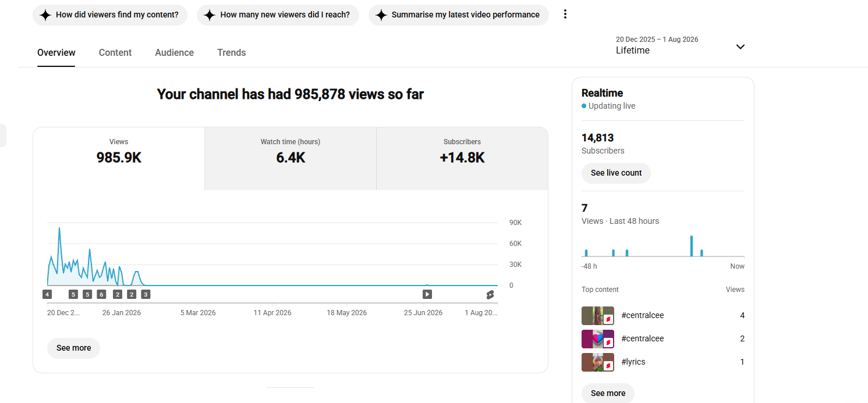868x403 pixels.
Task: Click the tallest bar in the 48-hour chart
Action: pos(692,246)
